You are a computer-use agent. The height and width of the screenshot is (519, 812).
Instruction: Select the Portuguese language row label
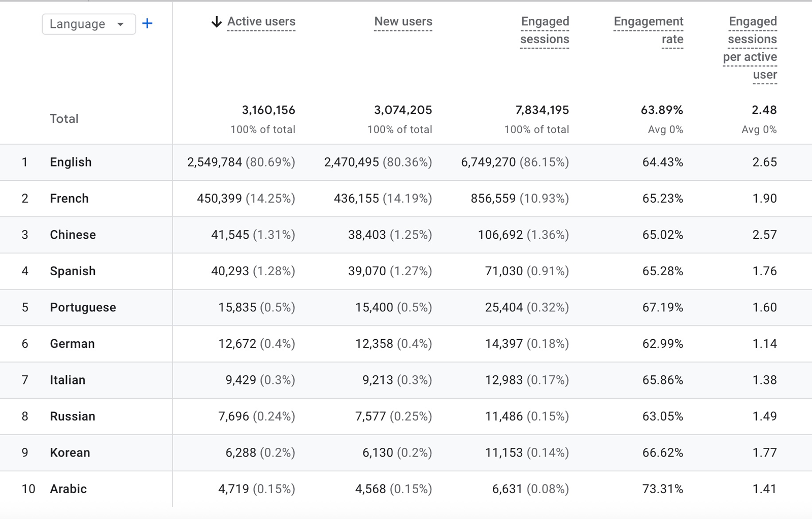[x=83, y=308]
